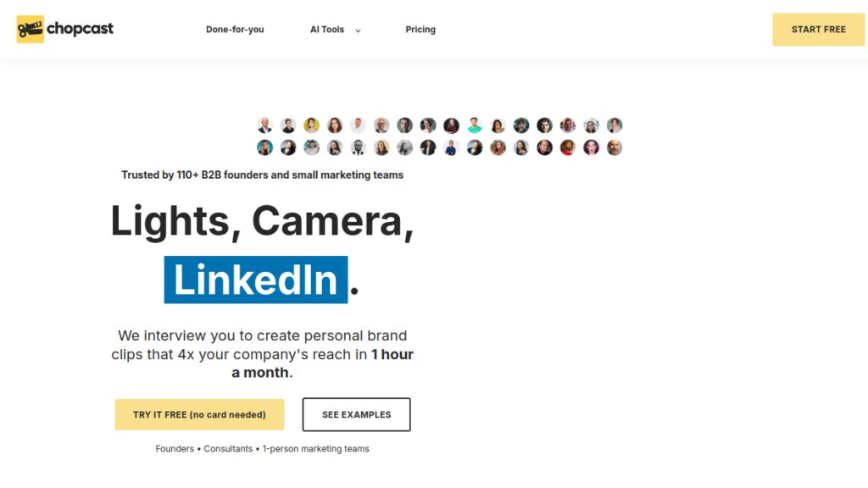Click TRY IT FREE (no card needed)
Image resolution: width=868 pixels, height=488 pixels.
tap(199, 414)
